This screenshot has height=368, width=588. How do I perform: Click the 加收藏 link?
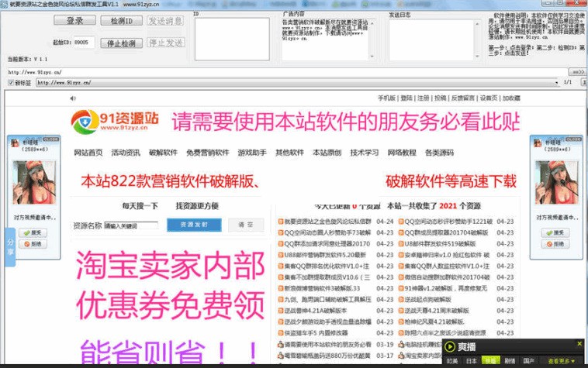[511, 98]
